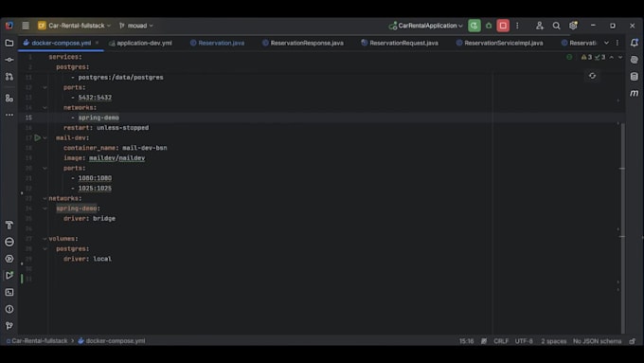Show more tool windows ellipsis
644x363 pixels.
coord(9,115)
